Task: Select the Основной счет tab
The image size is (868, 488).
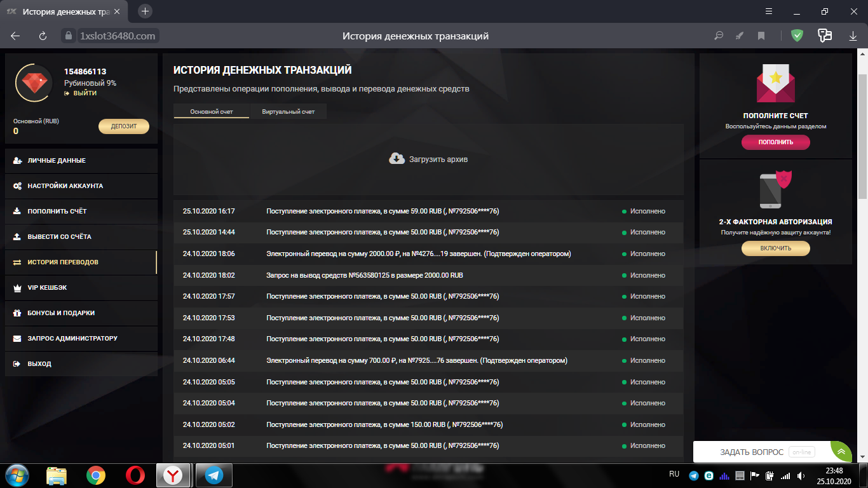Action: (212, 111)
